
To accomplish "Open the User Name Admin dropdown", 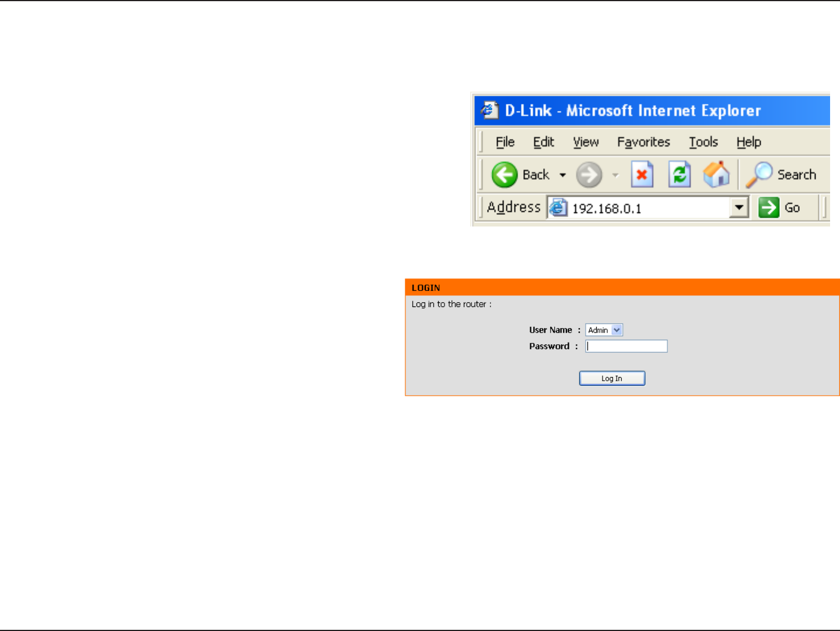I will [x=617, y=330].
